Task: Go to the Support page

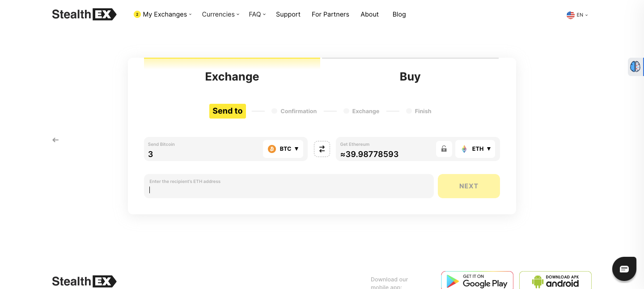Action: point(288,14)
